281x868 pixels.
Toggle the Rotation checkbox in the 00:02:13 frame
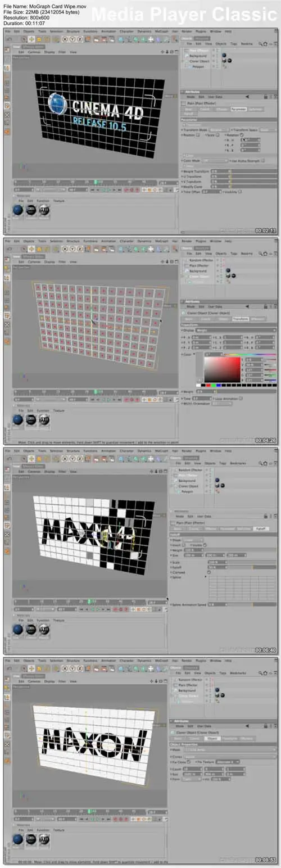pyautogui.click(x=242, y=134)
